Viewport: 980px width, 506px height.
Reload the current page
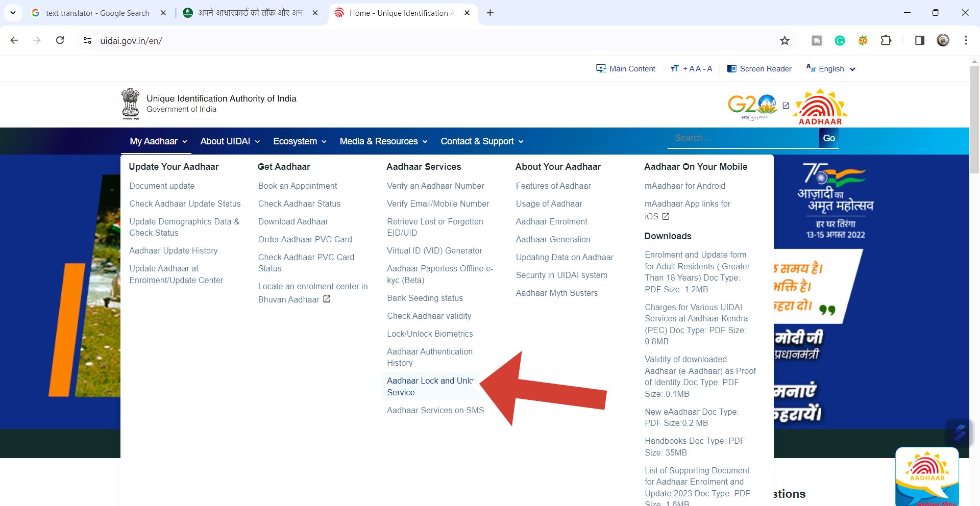(x=60, y=40)
